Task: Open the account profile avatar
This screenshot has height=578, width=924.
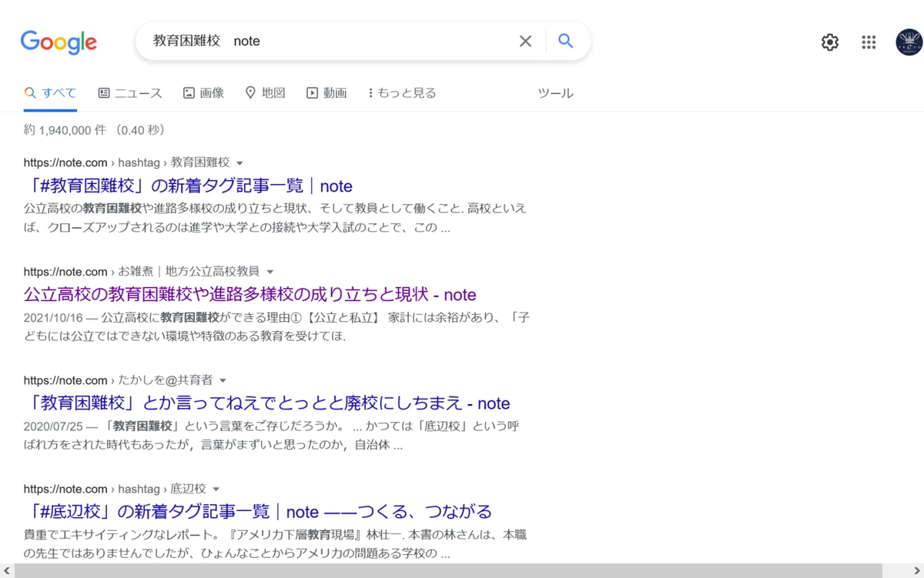Action: tap(909, 42)
